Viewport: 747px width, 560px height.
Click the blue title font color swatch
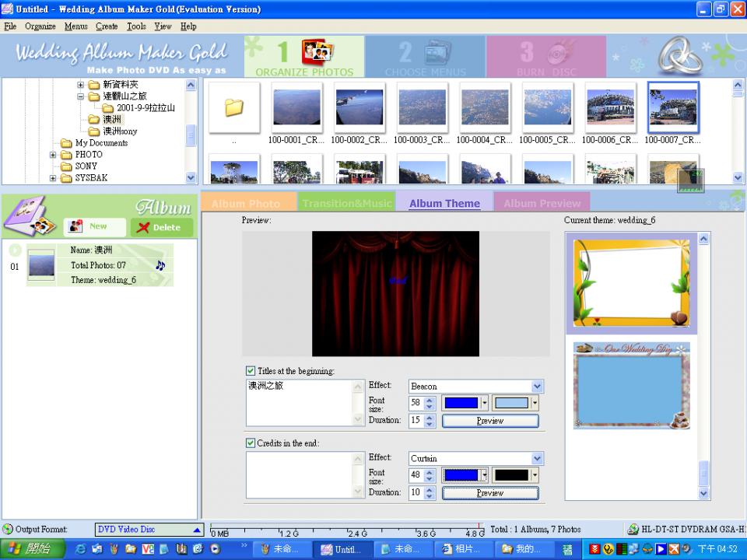pos(461,403)
